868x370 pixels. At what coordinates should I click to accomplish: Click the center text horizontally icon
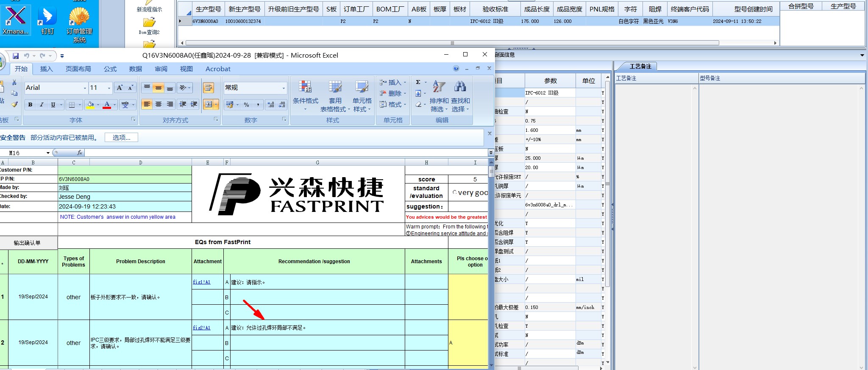coord(159,104)
